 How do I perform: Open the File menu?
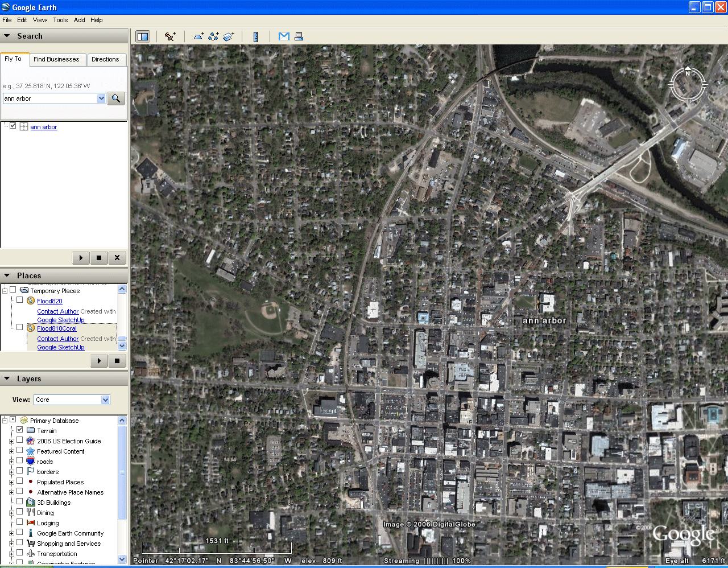pyautogui.click(x=7, y=20)
